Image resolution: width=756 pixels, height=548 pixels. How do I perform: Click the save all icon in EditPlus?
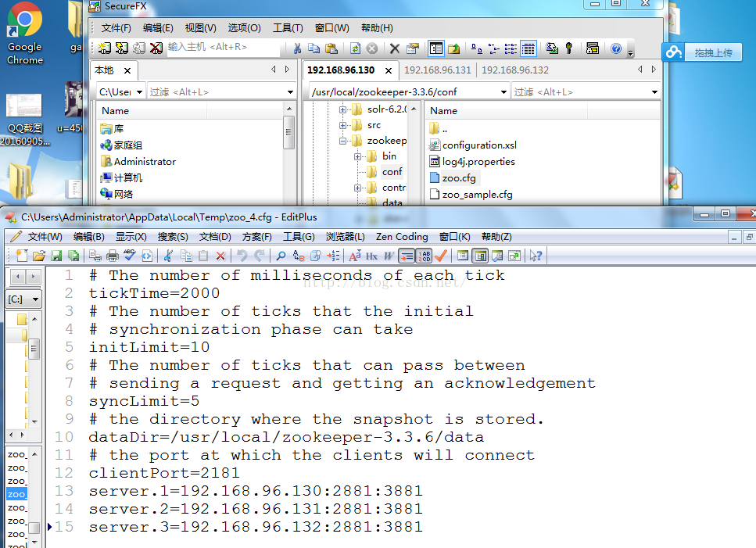tap(73, 256)
